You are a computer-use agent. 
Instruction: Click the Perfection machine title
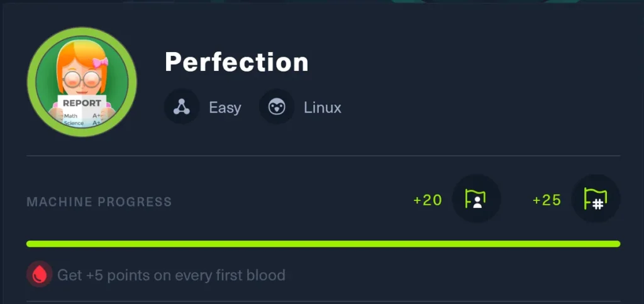236,62
